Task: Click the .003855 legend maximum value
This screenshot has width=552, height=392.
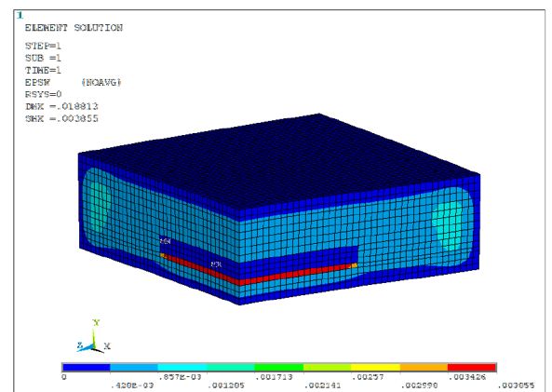Action: click(x=516, y=385)
